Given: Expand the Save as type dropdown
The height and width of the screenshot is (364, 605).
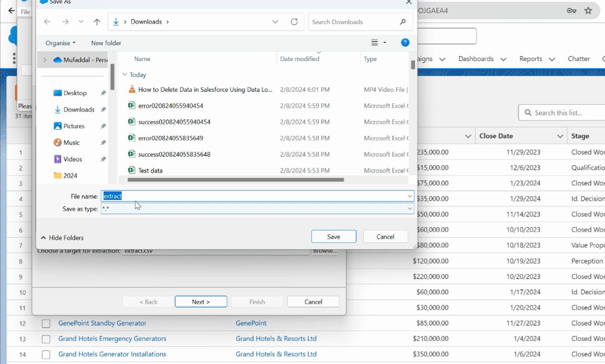Looking at the screenshot, I should point(410,209).
